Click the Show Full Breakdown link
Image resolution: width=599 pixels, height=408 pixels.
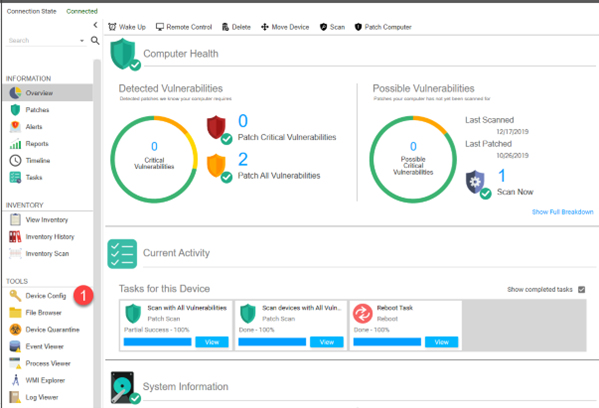[562, 212]
